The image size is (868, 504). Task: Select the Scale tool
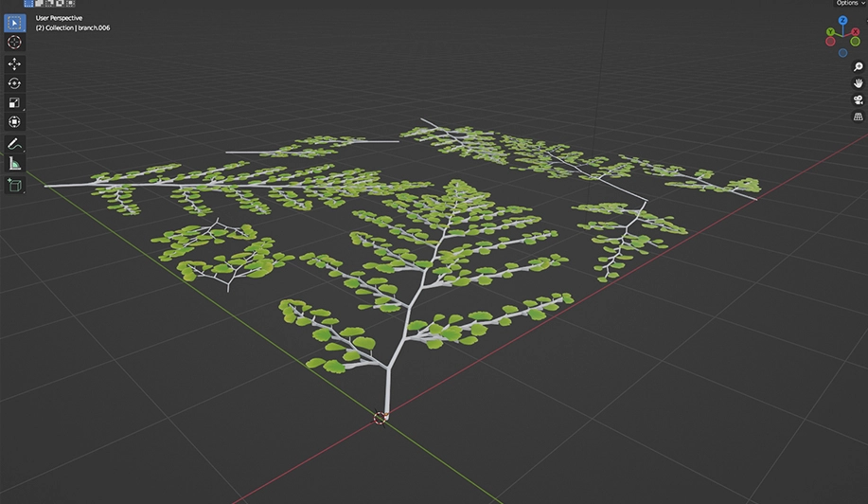[x=15, y=103]
